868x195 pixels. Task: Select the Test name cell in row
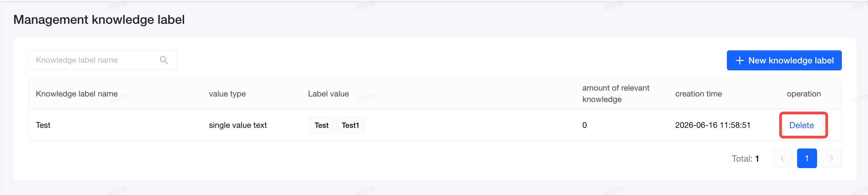tap(43, 125)
